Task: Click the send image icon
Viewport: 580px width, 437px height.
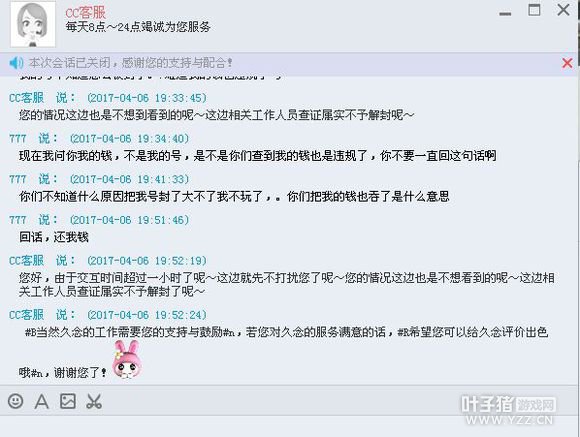Action: point(68,401)
